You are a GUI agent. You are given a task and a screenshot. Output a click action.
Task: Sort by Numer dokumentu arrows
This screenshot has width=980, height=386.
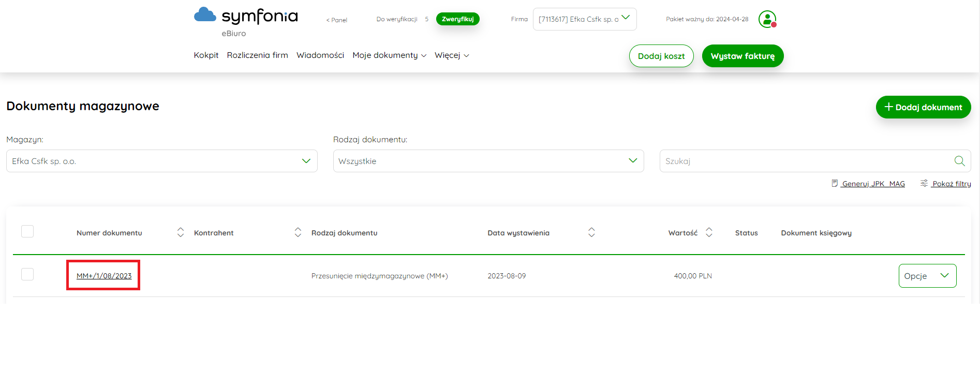(x=181, y=232)
